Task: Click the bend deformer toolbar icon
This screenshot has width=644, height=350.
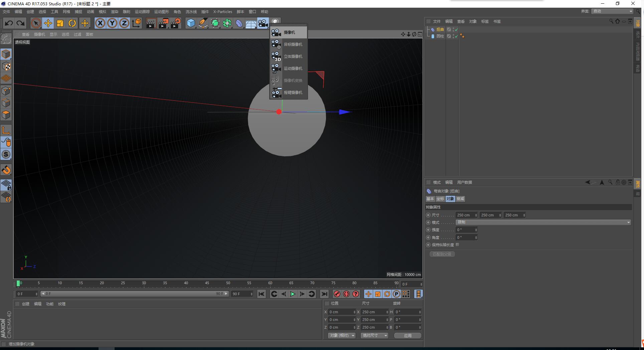Action: (x=239, y=23)
